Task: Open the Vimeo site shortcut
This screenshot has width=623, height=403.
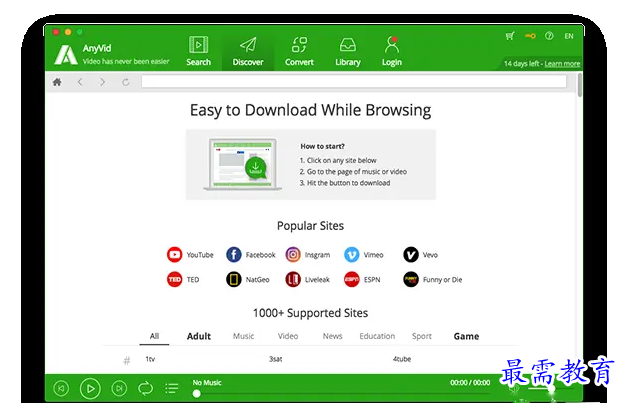Action: [x=364, y=255]
